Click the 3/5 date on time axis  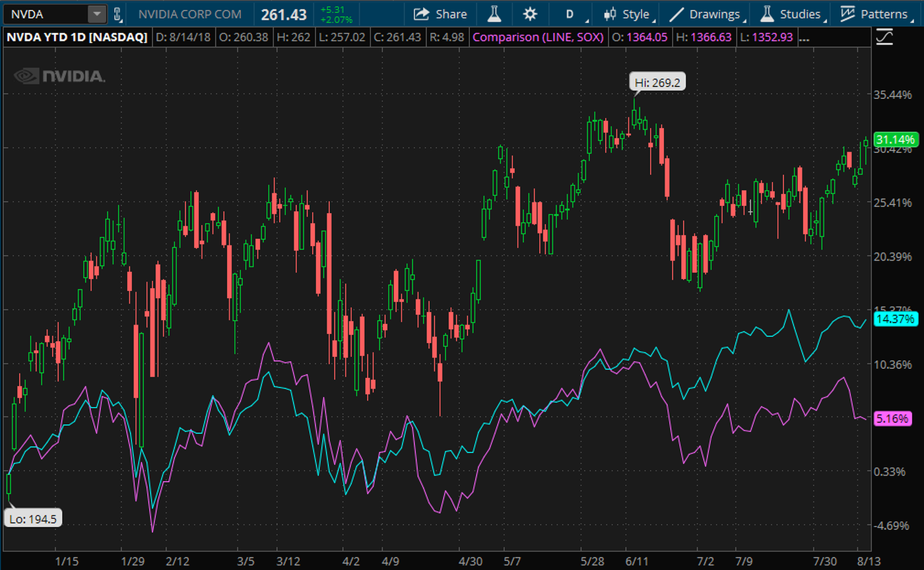246,561
